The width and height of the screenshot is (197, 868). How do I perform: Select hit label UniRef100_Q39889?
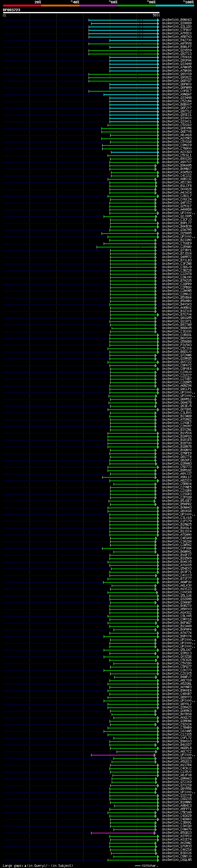(x=177, y=23)
